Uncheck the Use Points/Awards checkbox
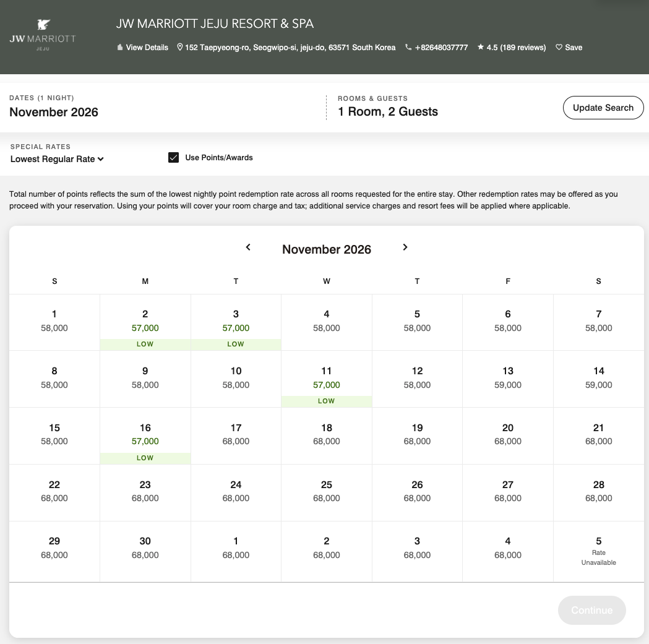This screenshot has width=649, height=644. pyautogui.click(x=173, y=158)
